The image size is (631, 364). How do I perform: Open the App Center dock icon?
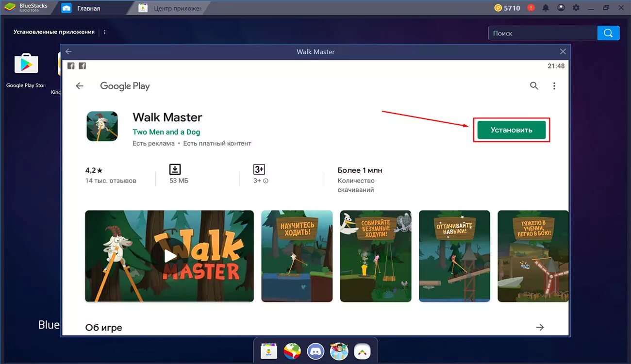pyautogui.click(x=268, y=350)
